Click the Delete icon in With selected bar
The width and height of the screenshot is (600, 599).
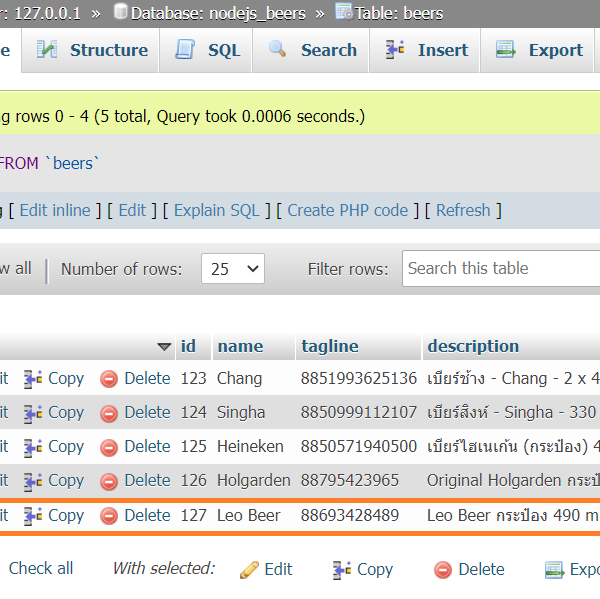pyautogui.click(x=443, y=570)
